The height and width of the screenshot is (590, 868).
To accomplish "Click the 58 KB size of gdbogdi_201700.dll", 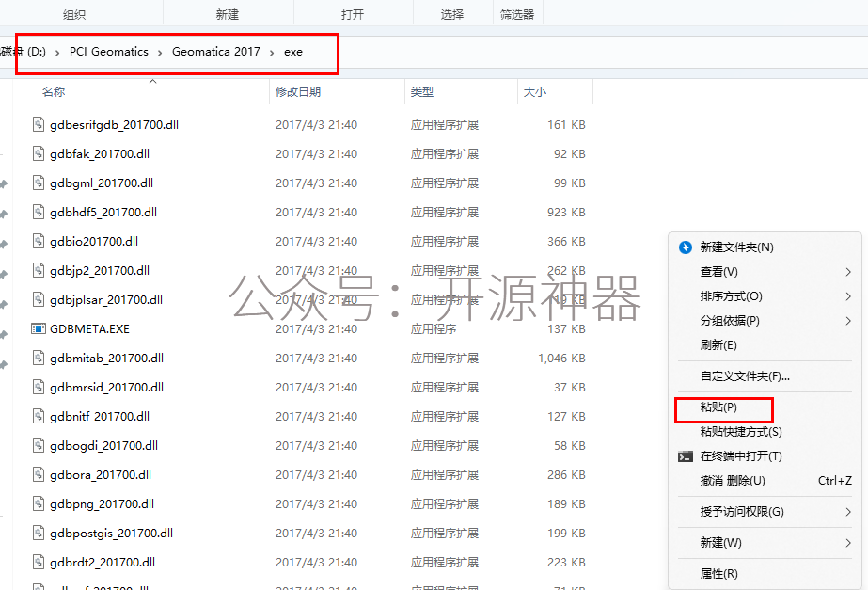I will coord(570,446).
